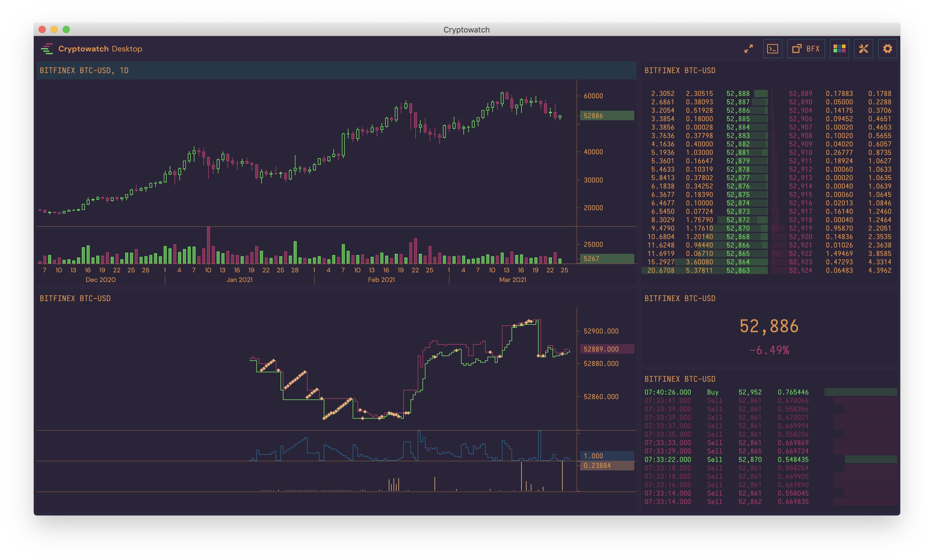
Task: Click the Mar 2021 timeline label
Action: (512, 280)
